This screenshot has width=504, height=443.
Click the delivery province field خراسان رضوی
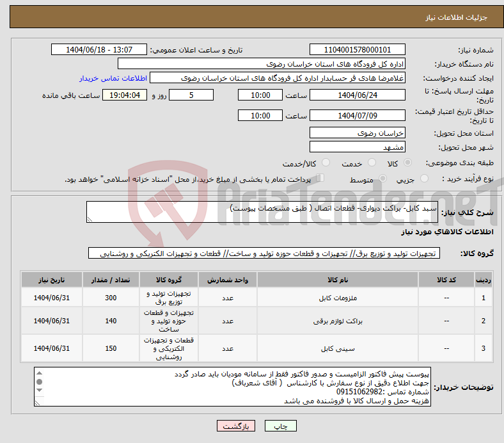[357, 133]
